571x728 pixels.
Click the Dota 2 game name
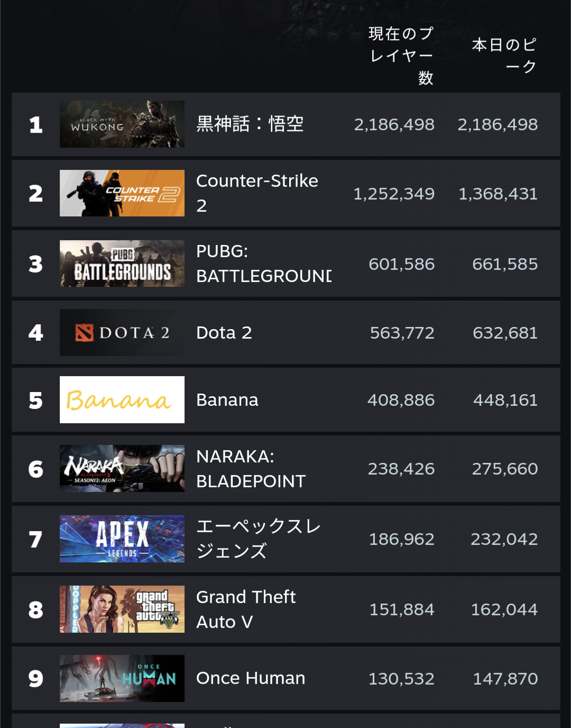coord(224,333)
